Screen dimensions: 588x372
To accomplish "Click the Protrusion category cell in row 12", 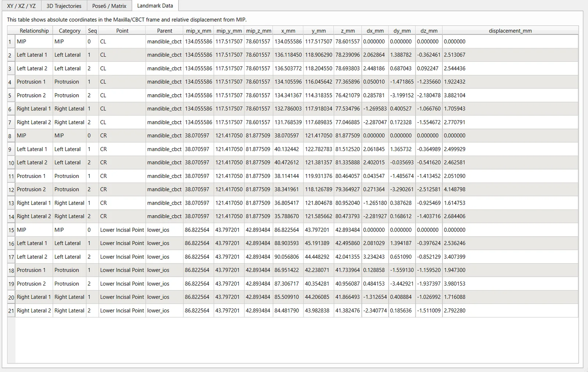I will (69, 189).
